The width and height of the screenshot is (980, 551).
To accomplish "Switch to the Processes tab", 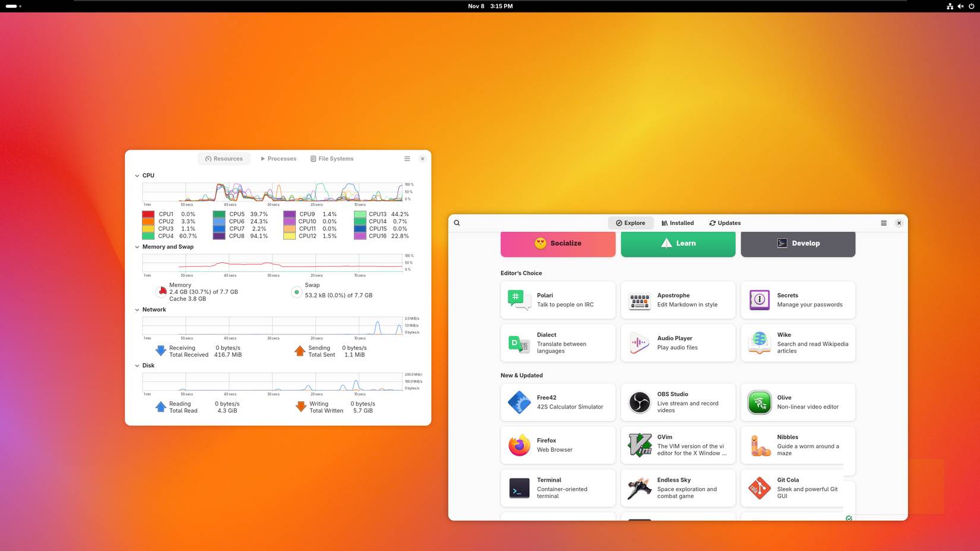I will 278,159.
